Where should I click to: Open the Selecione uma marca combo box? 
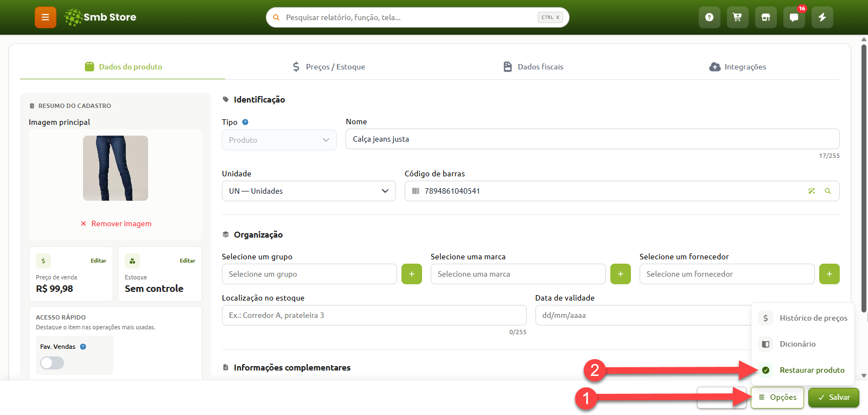pyautogui.click(x=518, y=274)
